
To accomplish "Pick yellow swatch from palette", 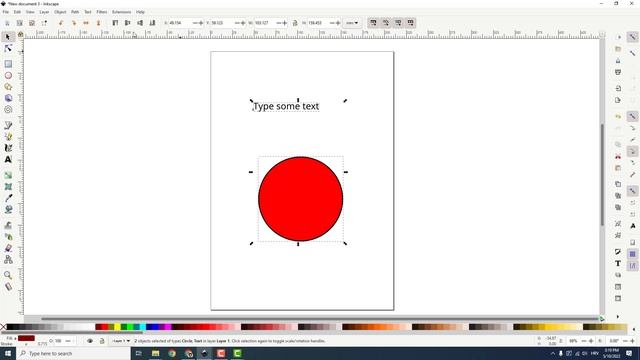I will (x=118, y=327).
